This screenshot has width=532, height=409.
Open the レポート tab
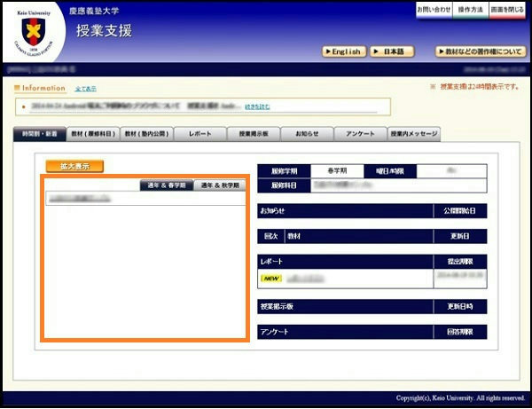coord(199,134)
